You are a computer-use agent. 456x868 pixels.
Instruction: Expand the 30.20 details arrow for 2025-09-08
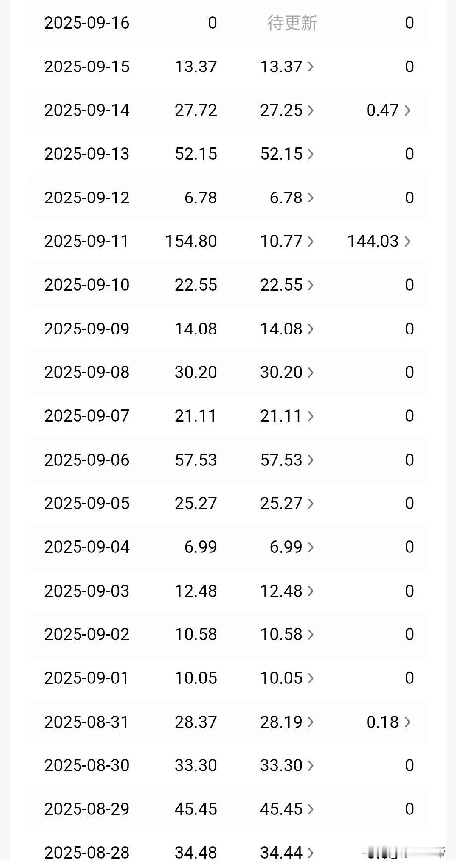pyautogui.click(x=311, y=372)
